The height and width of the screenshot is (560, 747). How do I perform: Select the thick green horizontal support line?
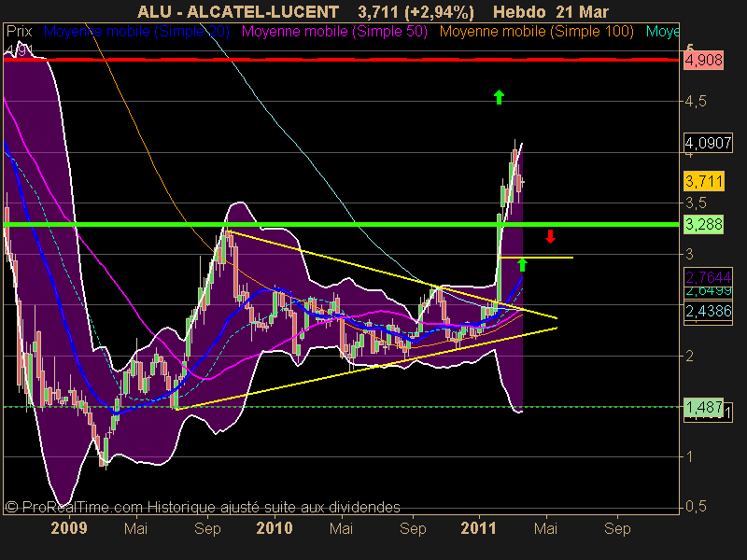point(341,224)
